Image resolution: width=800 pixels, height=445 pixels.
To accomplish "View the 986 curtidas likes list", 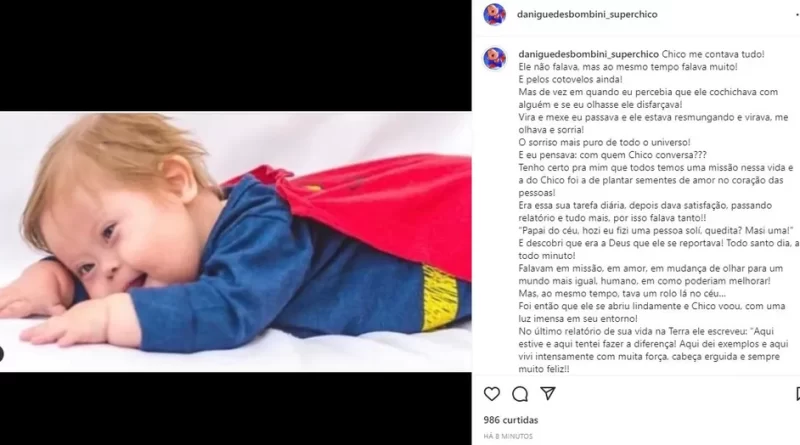I will click(511, 420).
